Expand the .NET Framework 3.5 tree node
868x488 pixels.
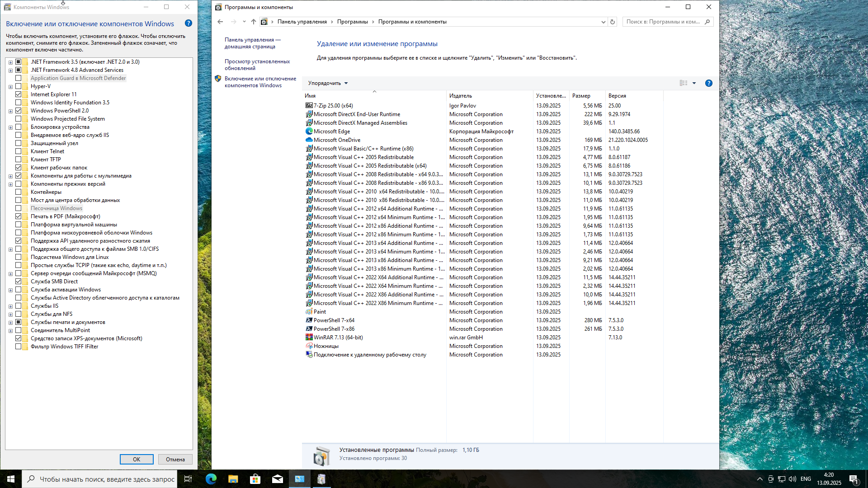(10, 62)
